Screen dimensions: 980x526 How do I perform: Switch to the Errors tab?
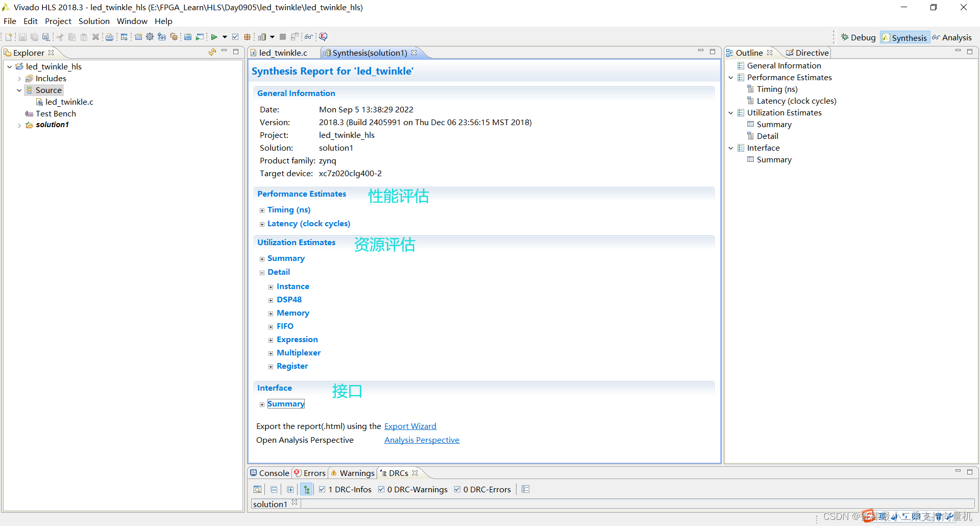click(x=310, y=473)
